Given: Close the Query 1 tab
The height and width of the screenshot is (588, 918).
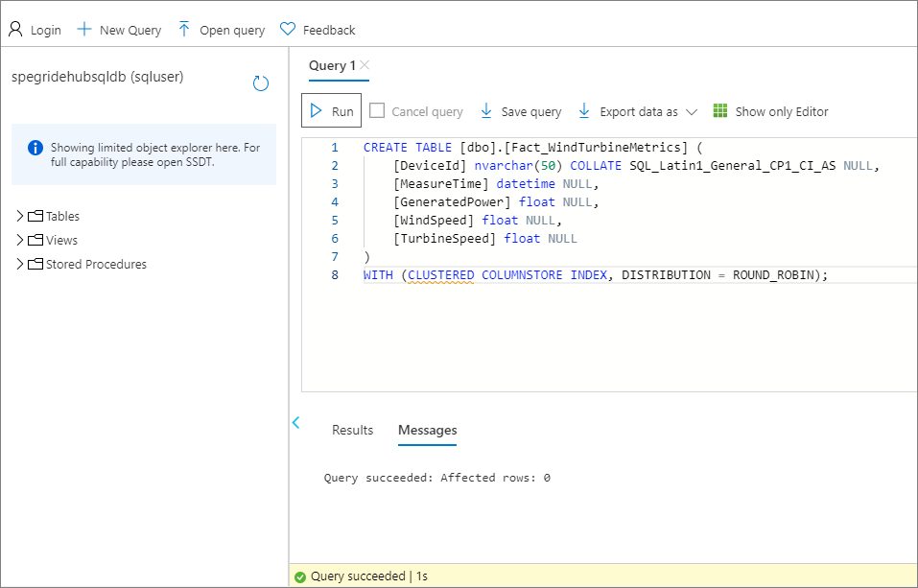Looking at the screenshot, I should click(363, 66).
